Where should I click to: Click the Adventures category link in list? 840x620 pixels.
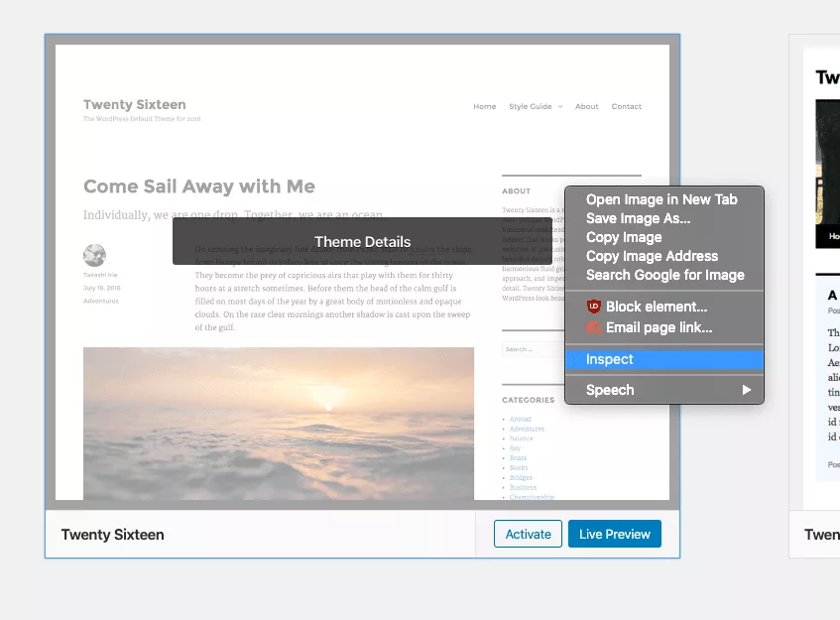pos(527,429)
